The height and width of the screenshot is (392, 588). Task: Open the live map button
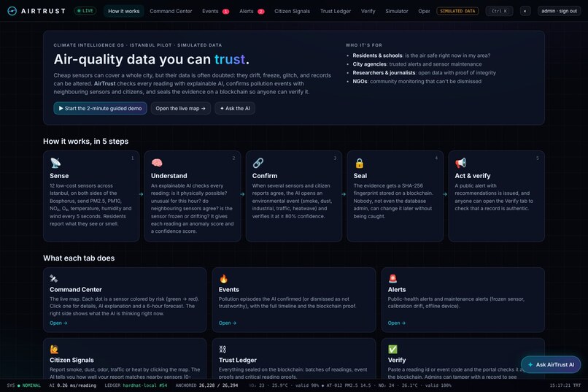pyautogui.click(x=180, y=109)
